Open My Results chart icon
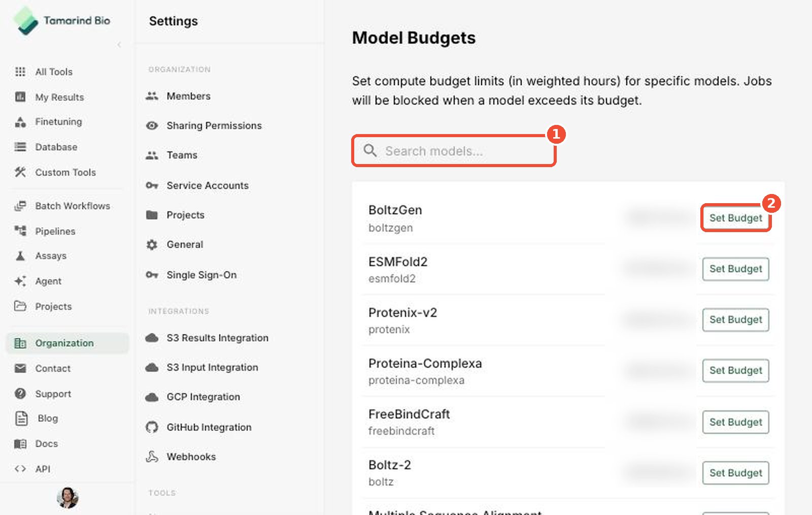 20,96
